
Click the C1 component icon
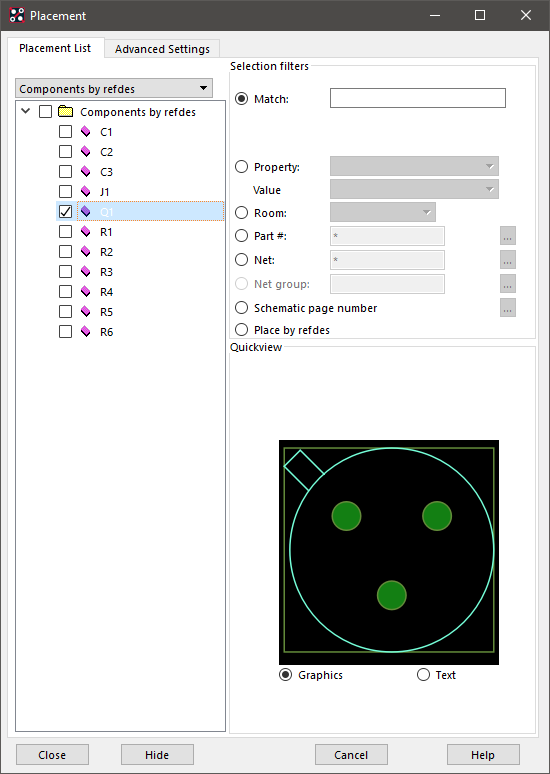(86, 132)
